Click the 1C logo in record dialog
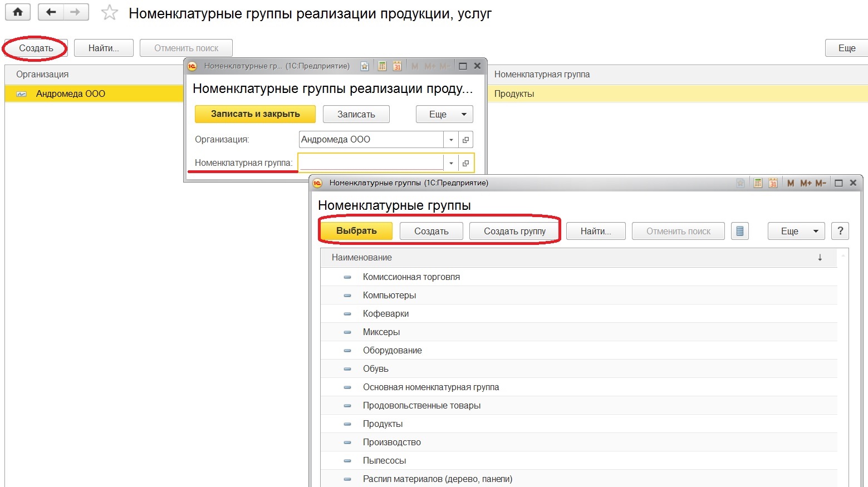Image resolution: width=868 pixels, height=487 pixels. pos(192,66)
